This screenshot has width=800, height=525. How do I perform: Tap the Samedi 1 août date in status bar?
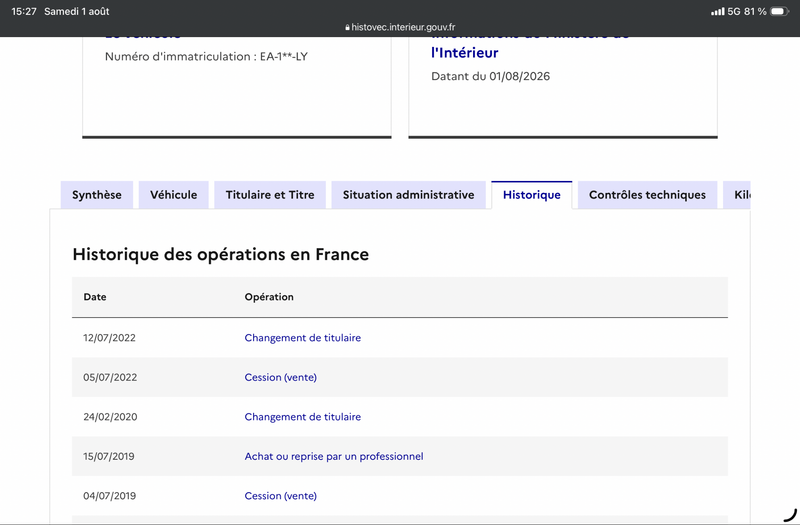pos(77,11)
